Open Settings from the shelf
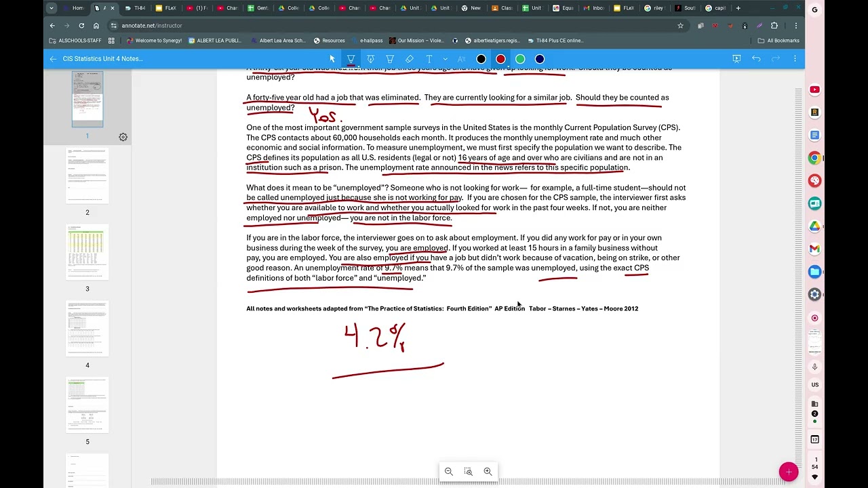 click(x=814, y=295)
